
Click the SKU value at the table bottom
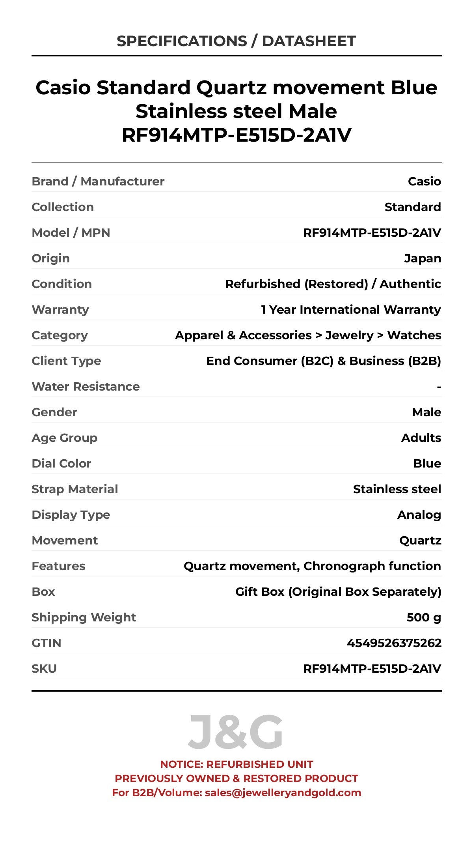click(x=372, y=669)
